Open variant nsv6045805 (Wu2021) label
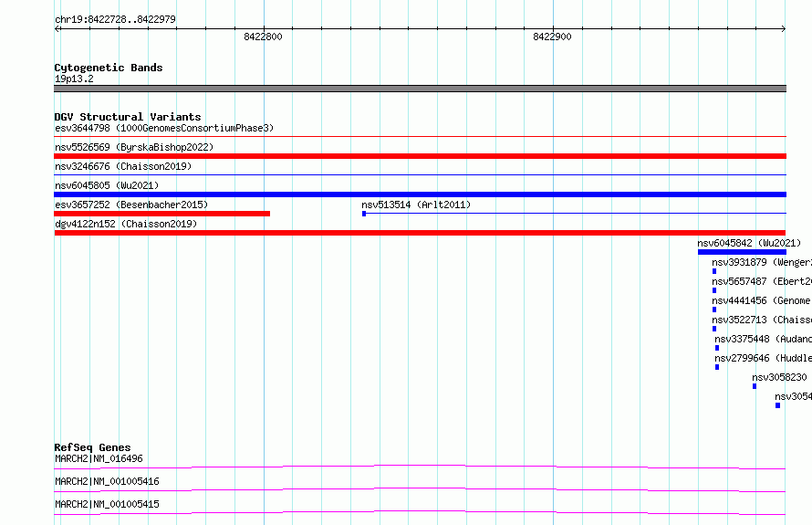The image size is (812, 525). click(107, 185)
